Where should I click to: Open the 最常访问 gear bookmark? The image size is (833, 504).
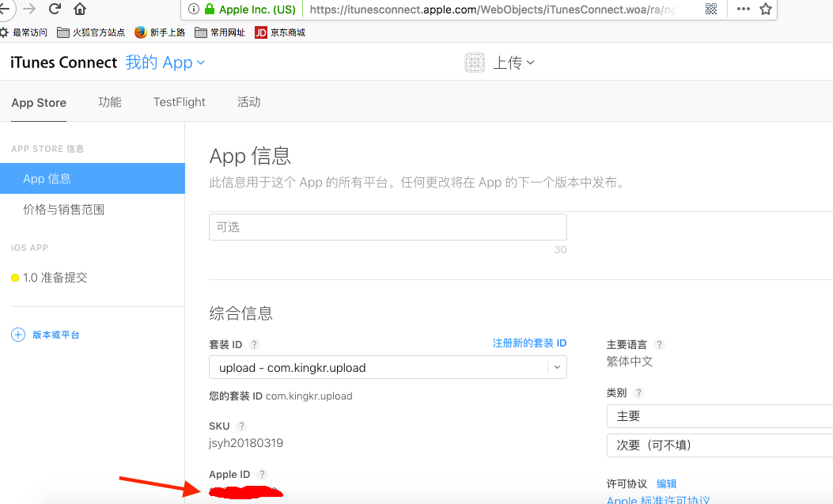24,32
